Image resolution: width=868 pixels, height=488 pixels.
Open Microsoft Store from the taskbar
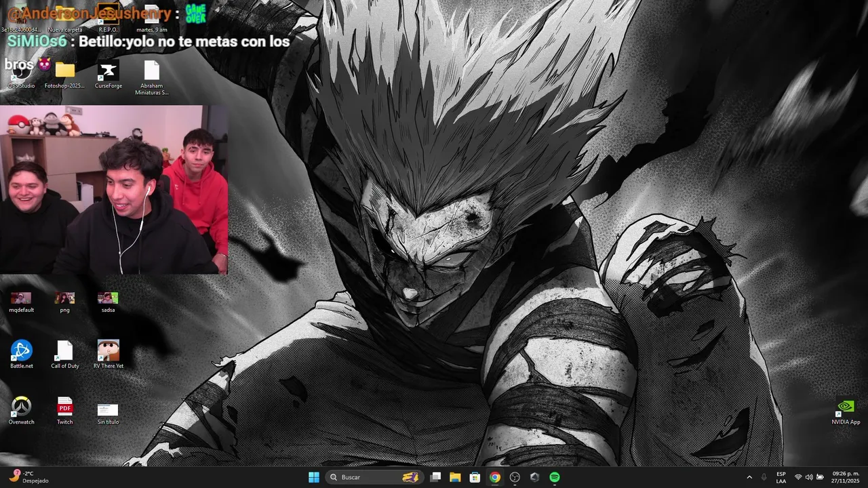(475, 477)
